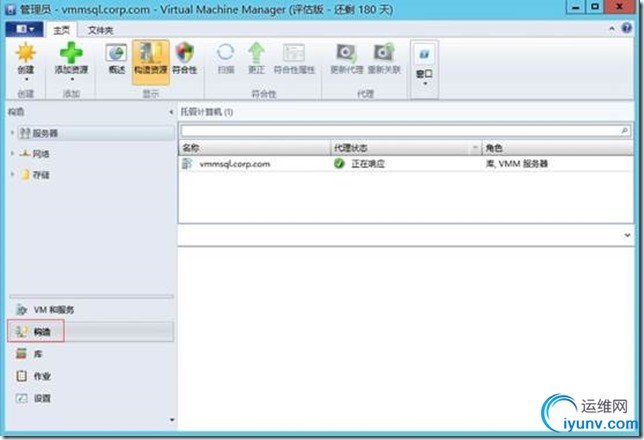Open the Create (创建) ribbon button
The image size is (644, 440).
pyautogui.click(x=25, y=62)
